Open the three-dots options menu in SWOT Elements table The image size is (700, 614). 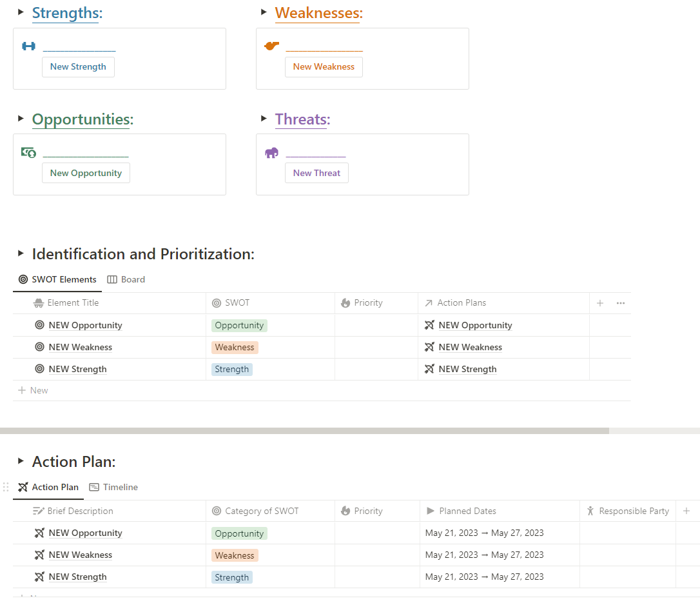pyautogui.click(x=621, y=303)
